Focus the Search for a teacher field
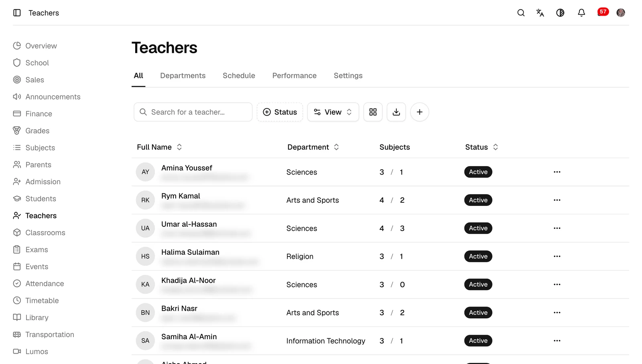Screen dimensions: 642x364 (193, 112)
